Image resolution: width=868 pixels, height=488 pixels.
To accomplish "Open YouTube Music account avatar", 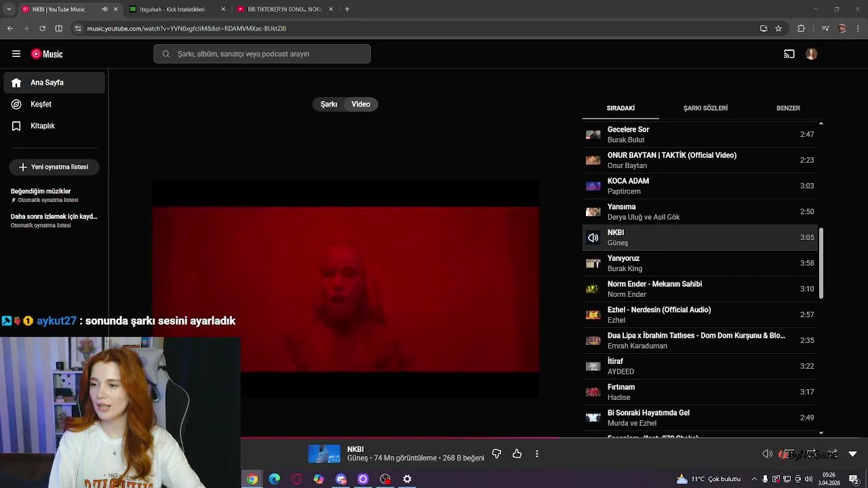I will pyautogui.click(x=811, y=54).
